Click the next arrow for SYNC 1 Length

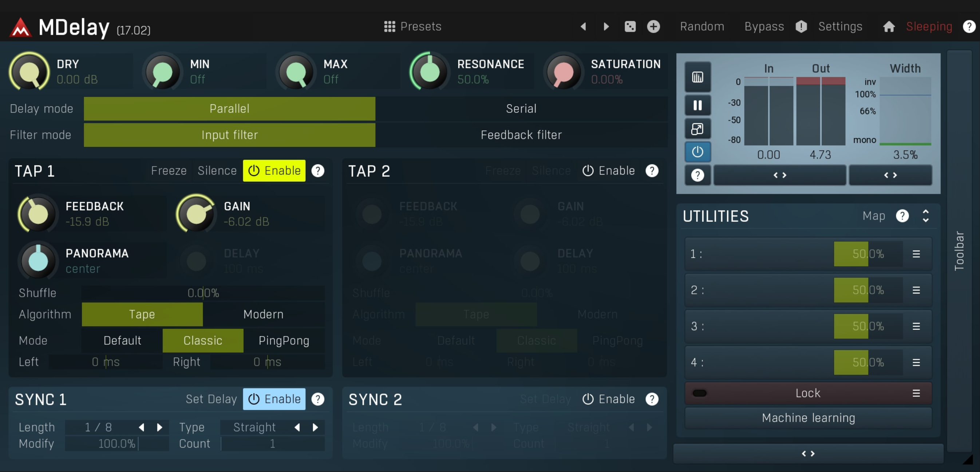tap(160, 428)
